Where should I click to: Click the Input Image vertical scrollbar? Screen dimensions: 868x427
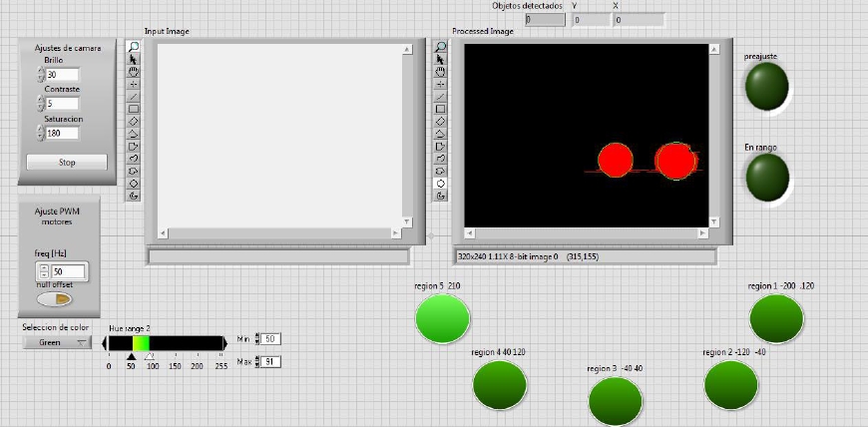(x=406, y=135)
